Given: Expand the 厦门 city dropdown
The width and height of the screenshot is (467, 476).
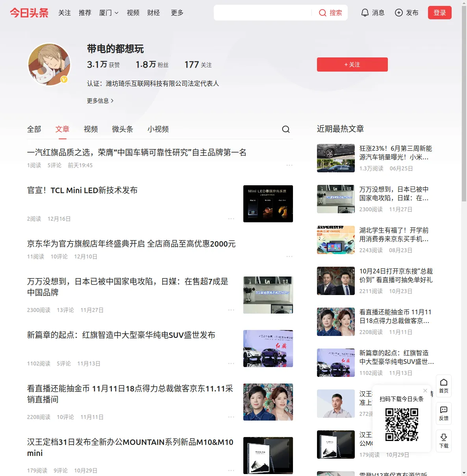Looking at the screenshot, I should coord(109,13).
